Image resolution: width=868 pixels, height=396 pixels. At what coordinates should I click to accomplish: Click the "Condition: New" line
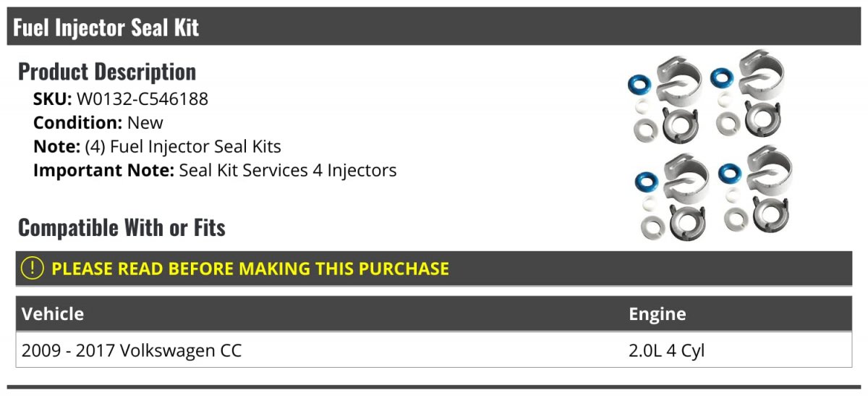pos(98,122)
